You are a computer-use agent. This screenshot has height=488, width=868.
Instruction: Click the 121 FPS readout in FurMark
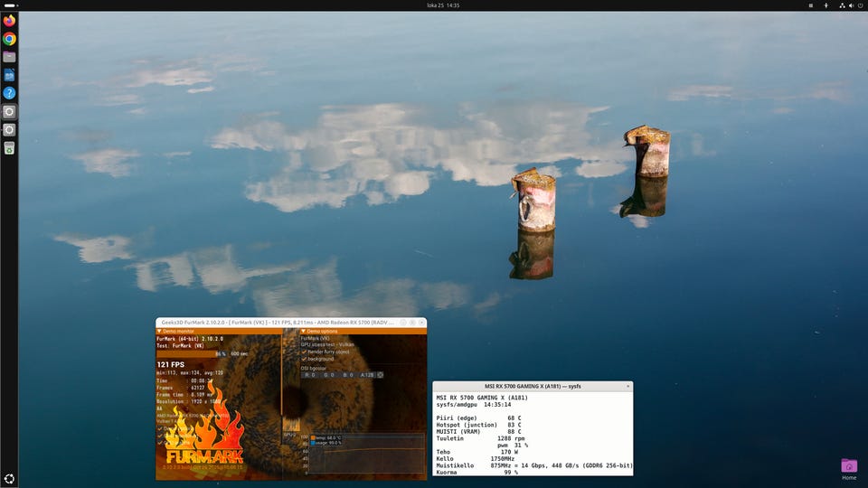[x=171, y=364]
